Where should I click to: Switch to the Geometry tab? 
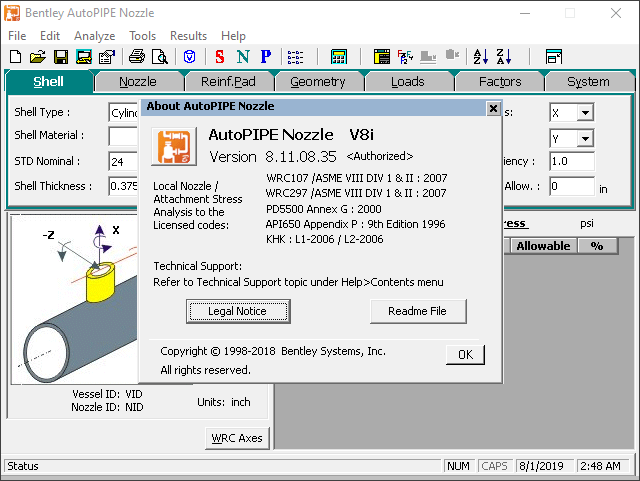tap(318, 82)
